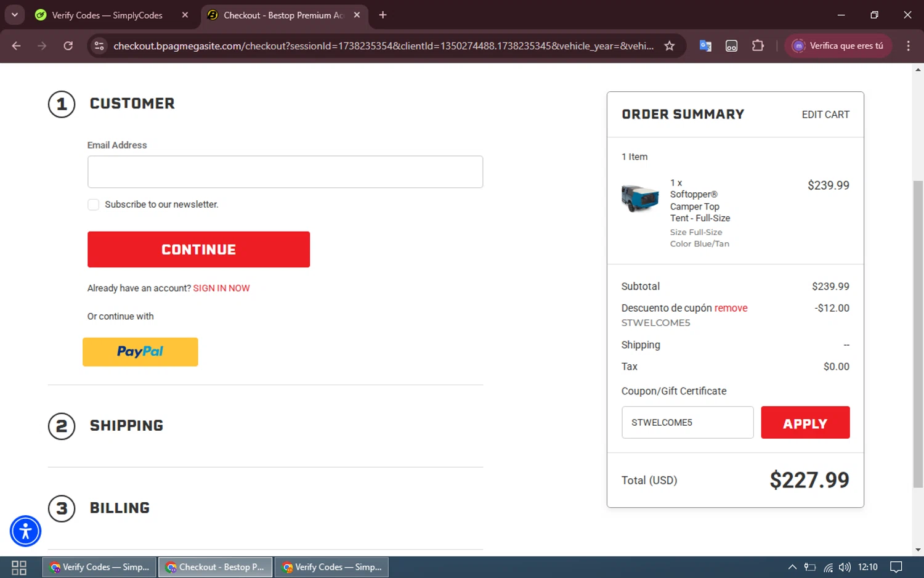Click the item price $239.99 beside the Softopper product
The width and height of the screenshot is (924, 578).
829,185
